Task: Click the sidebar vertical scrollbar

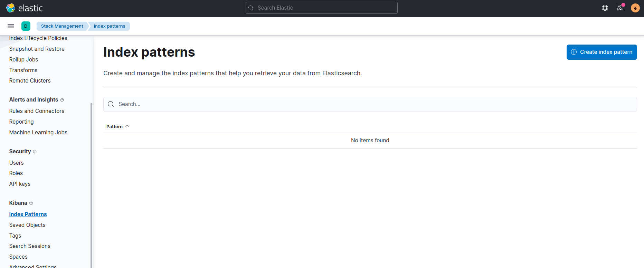Action: tap(92, 185)
